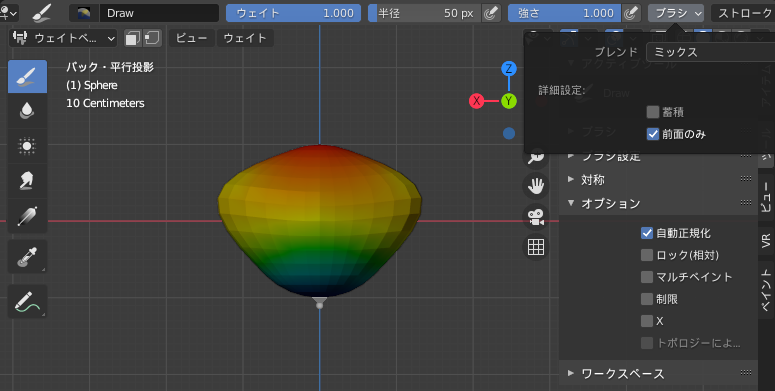The image size is (775, 391).
Task: Click the Z axis gizmo handle
Action: click(509, 69)
